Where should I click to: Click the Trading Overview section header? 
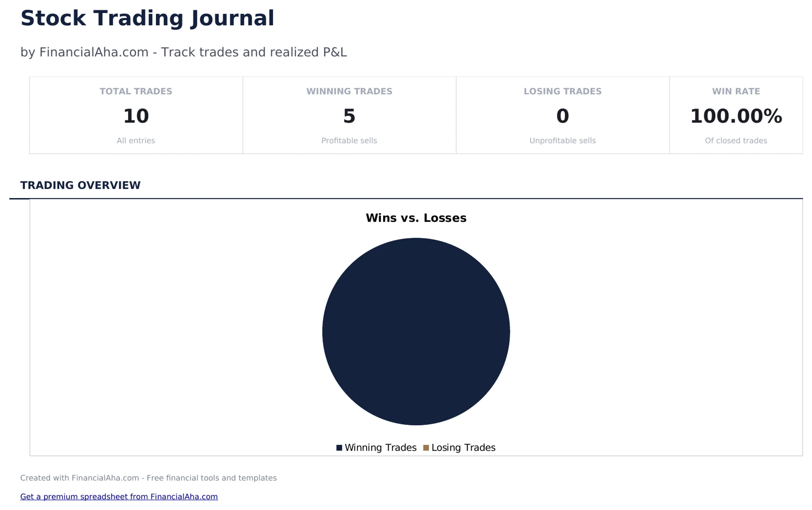click(x=81, y=185)
